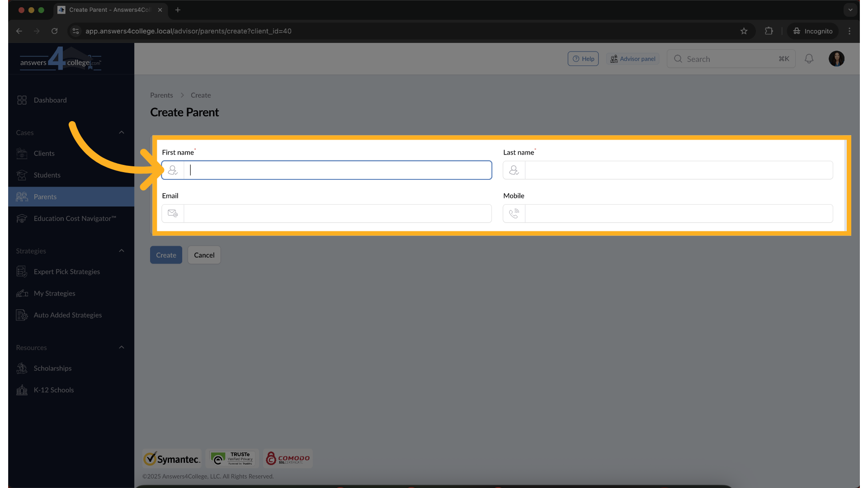
Task: Open Students in the sidebar menu
Action: (x=47, y=175)
